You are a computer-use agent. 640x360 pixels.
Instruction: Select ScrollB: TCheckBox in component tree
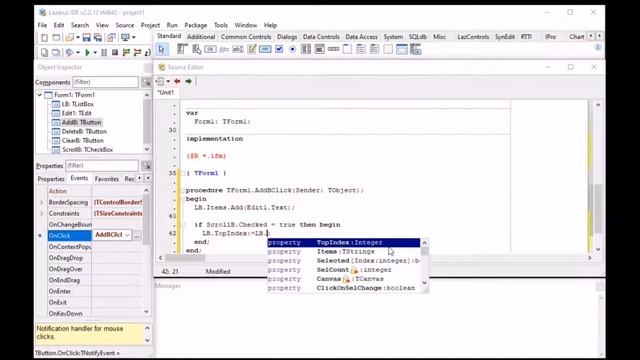coord(87,150)
